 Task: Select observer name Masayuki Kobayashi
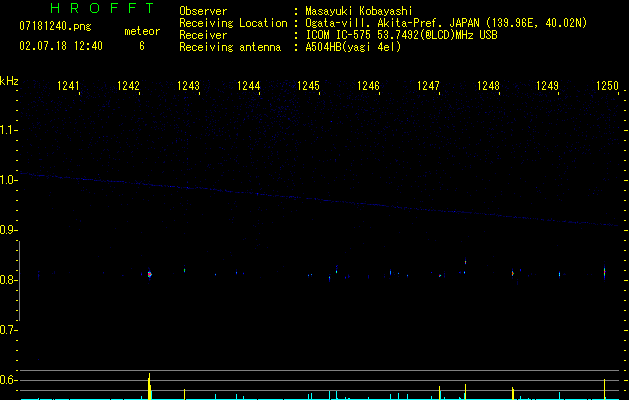359,11
